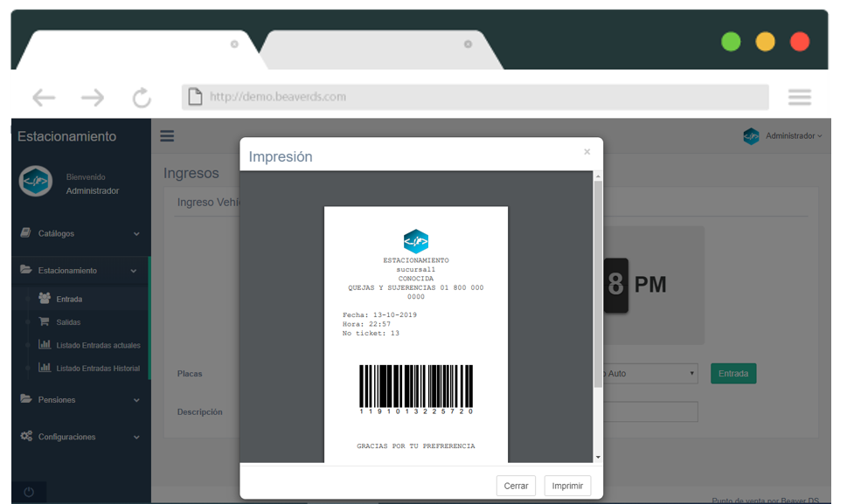Click the power logout icon
The image size is (847, 504).
point(29,492)
